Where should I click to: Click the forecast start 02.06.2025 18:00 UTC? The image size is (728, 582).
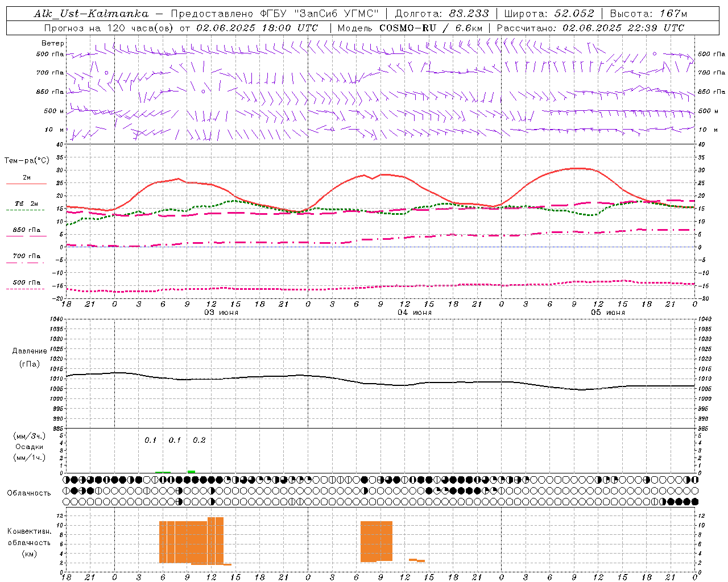point(257,28)
